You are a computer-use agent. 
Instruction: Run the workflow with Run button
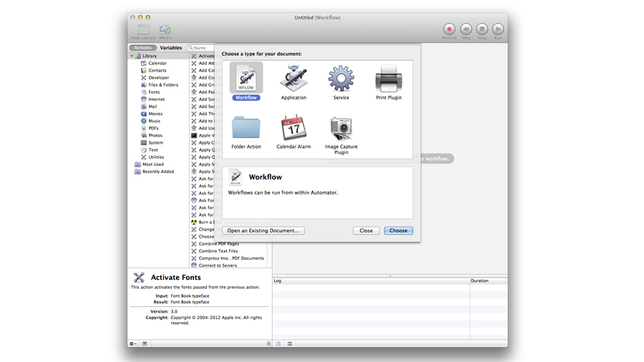tap(498, 29)
